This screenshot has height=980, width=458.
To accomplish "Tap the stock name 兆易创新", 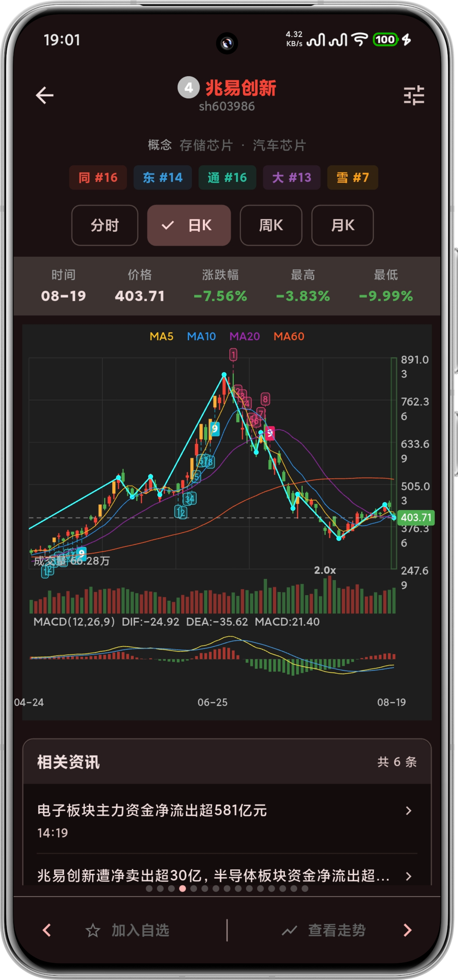I will (241, 88).
